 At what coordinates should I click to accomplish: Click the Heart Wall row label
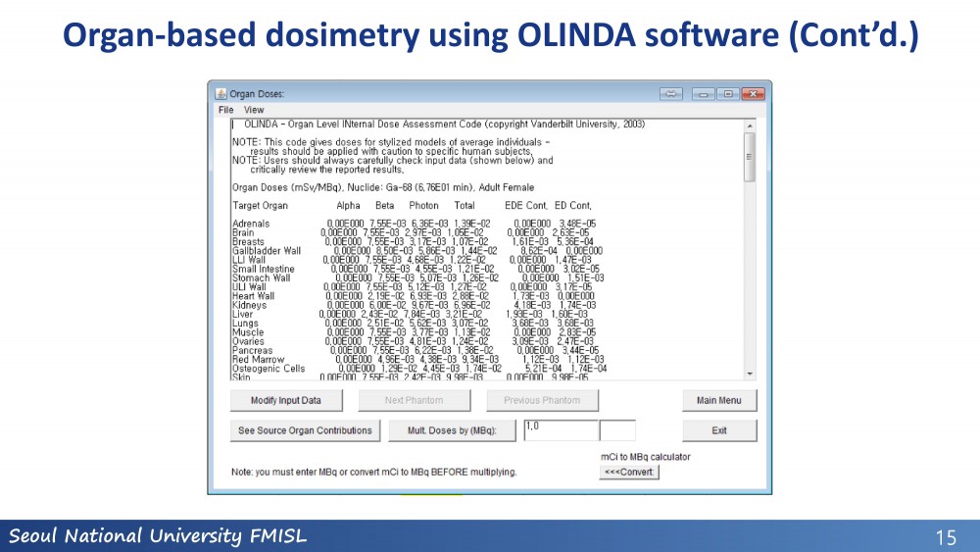pos(253,296)
